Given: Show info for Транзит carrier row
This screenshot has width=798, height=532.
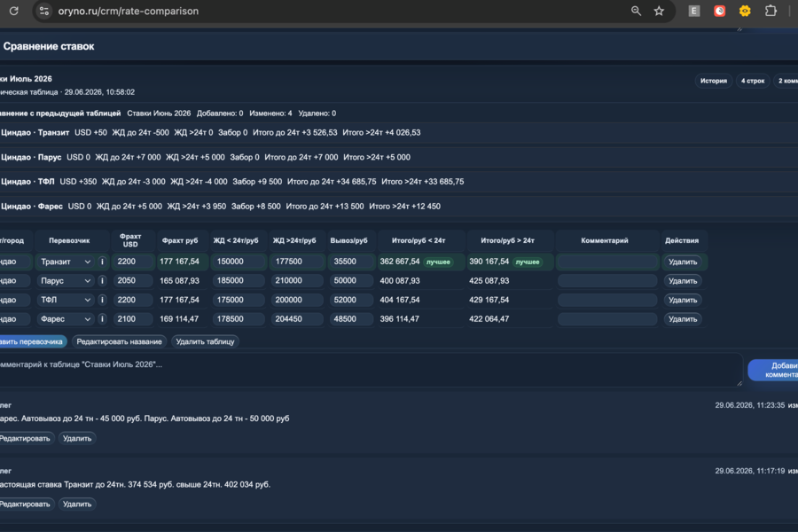Looking at the screenshot, I should click(x=102, y=262).
